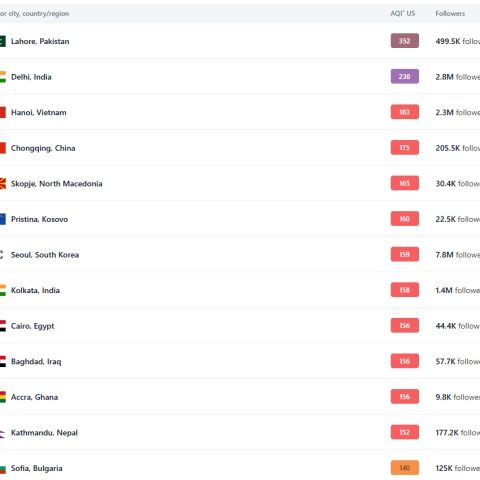Open the Kolkata, India city link
The image size is (480, 480).
(x=35, y=290)
